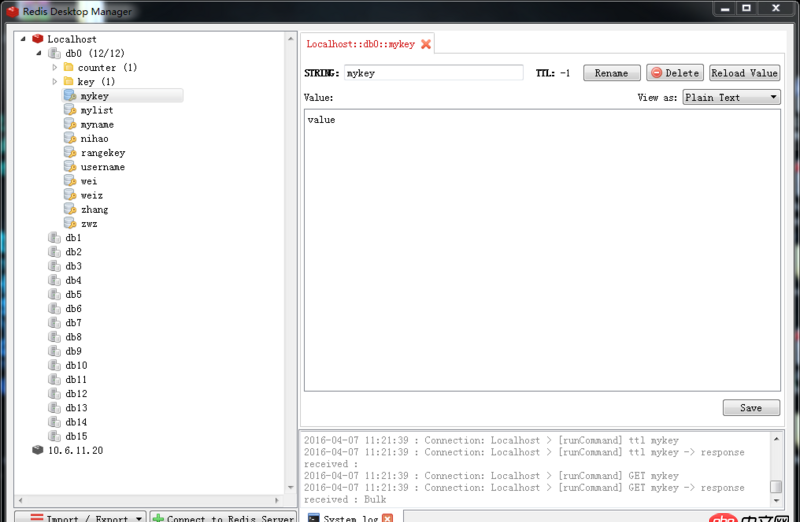Collapse the Localhost connection tree
This screenshot has height=522, width=800.
tap(23, 39)
